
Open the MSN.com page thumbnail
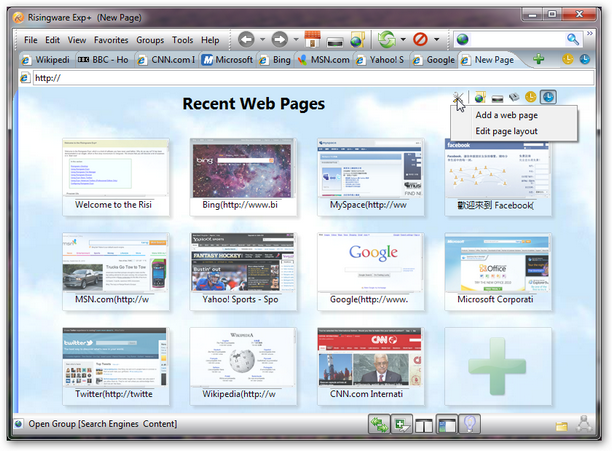point(116,272)
